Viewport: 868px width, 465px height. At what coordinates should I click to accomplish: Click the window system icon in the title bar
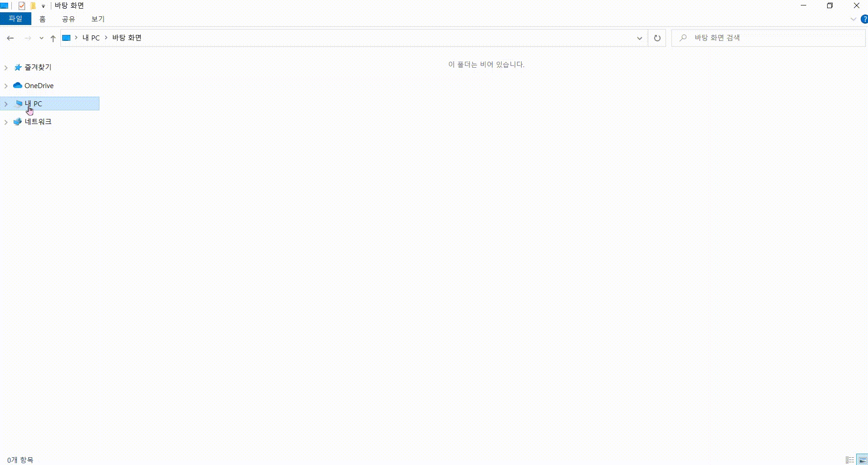point(5,6)
